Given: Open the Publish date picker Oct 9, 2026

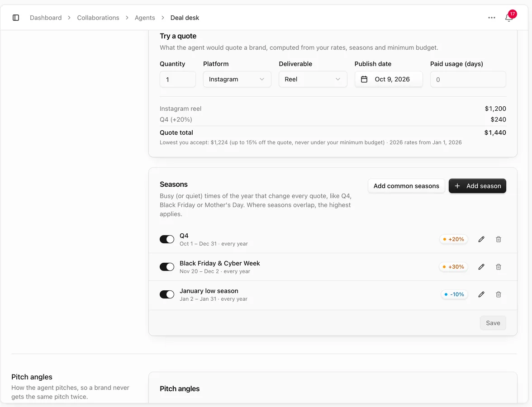Looking at the screenshot, I should 389,80.
